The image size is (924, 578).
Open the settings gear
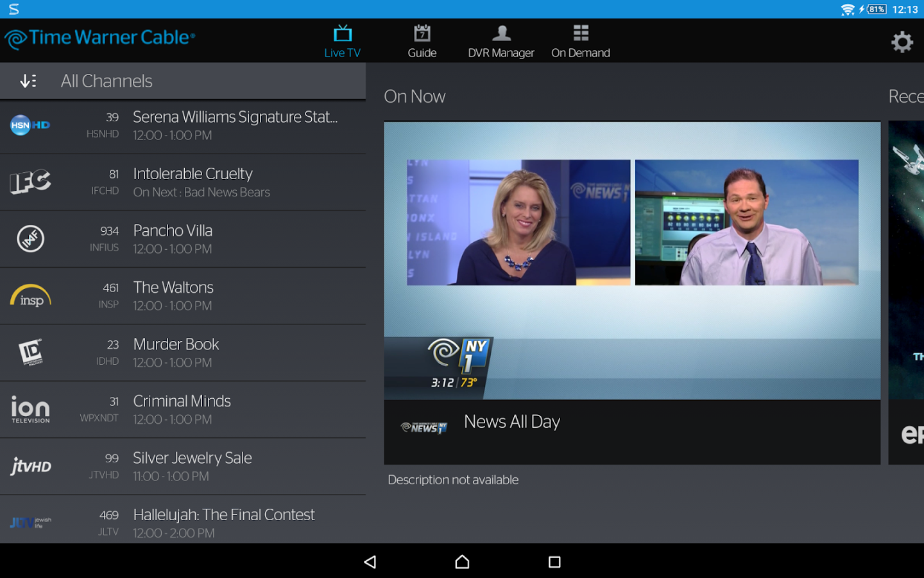click(902, 41)
